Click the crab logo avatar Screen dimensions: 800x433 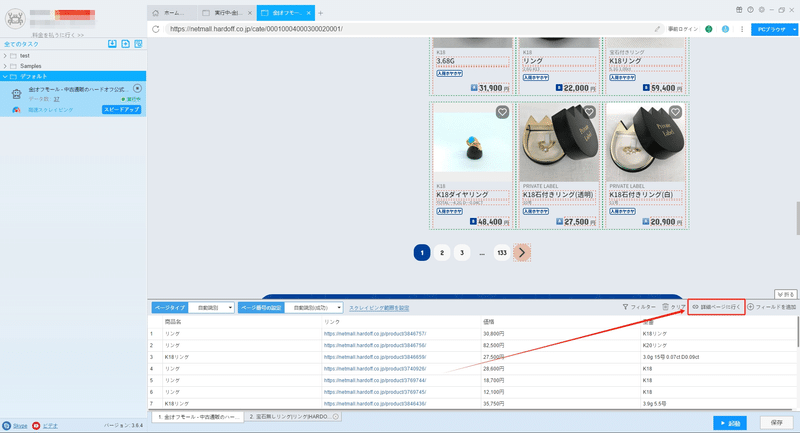coord(15,19)
